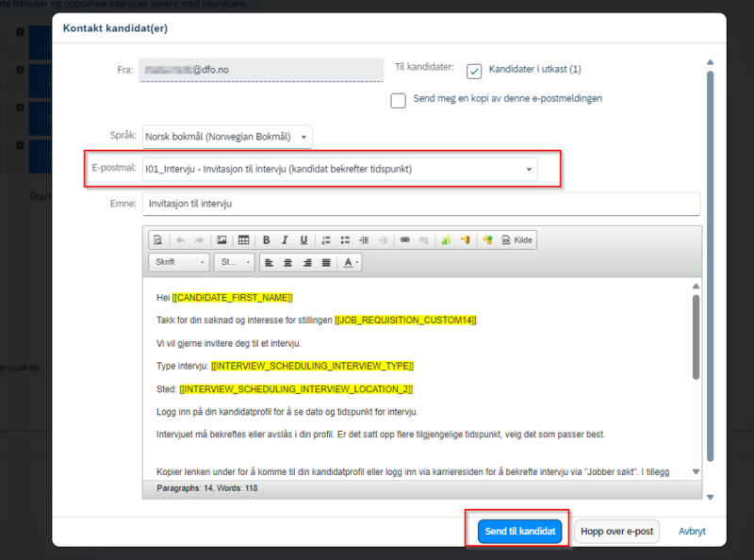754x560 pixels.
Task: Open the E-postmal template dropdown
Action: point(340,170)
